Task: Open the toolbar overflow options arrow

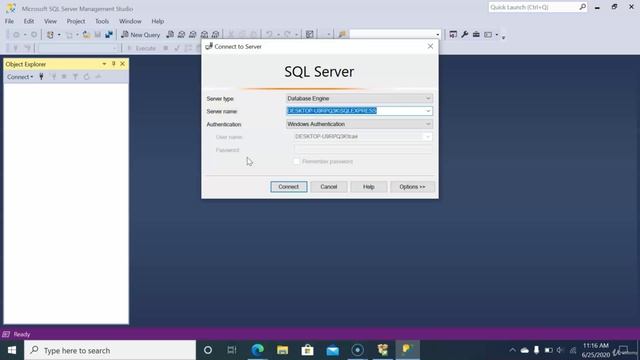Action: [503, 37]
